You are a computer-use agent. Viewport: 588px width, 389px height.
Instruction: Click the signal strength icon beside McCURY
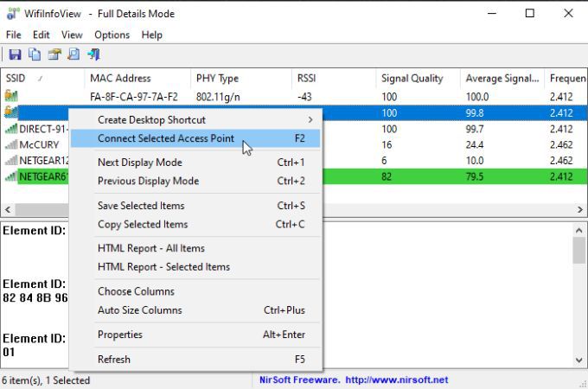pos(11,144)
